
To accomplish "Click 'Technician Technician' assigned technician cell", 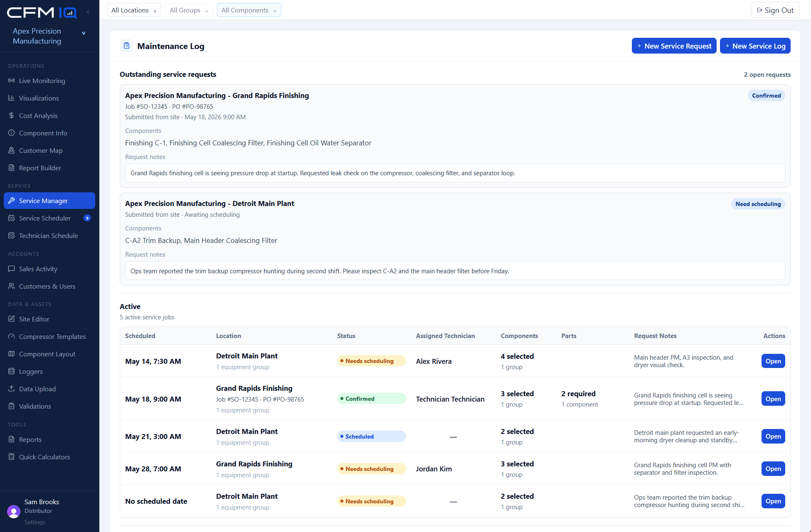I will coord(450,399).
